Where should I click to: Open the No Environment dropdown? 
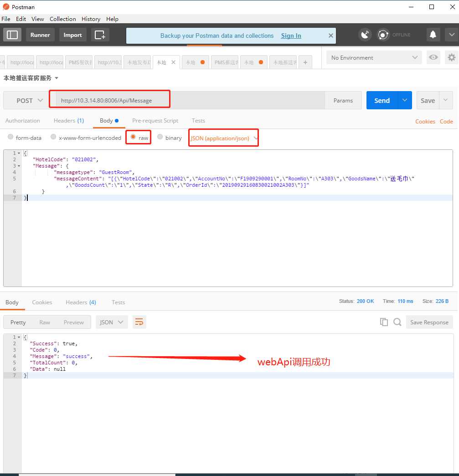click(x=374, y=57)
